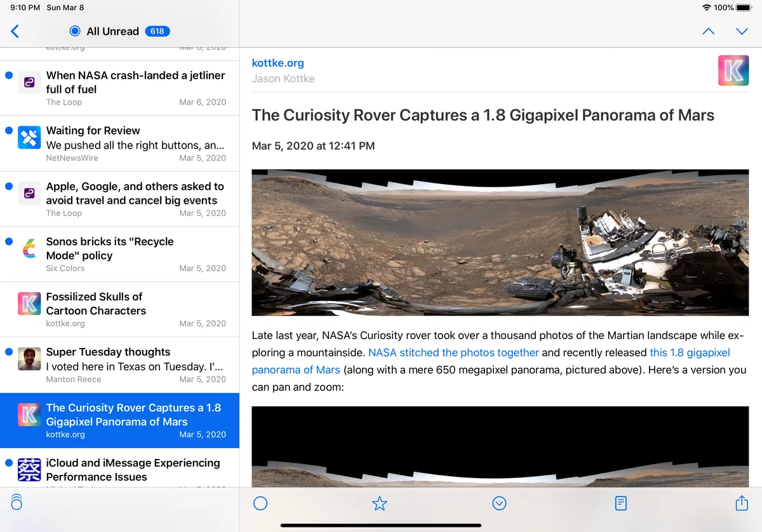Star the current article
Screen dimensions: 762x532
[x=380, y=503]
